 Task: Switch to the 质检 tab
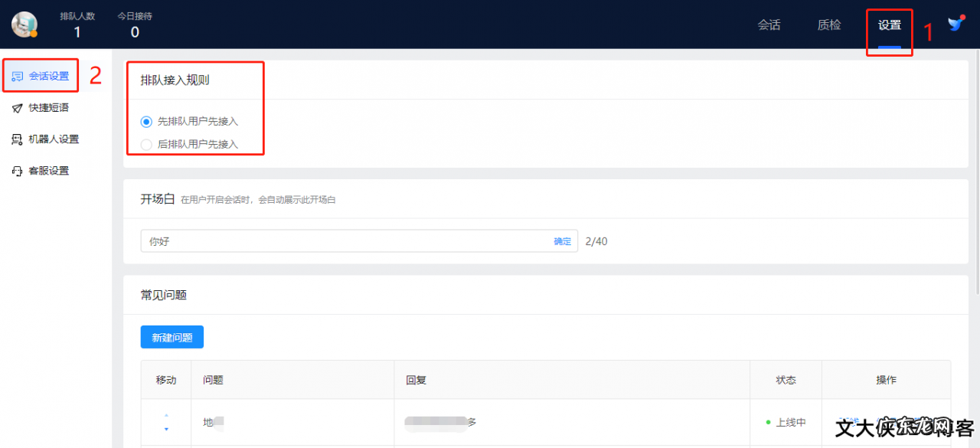pos(829,25)
